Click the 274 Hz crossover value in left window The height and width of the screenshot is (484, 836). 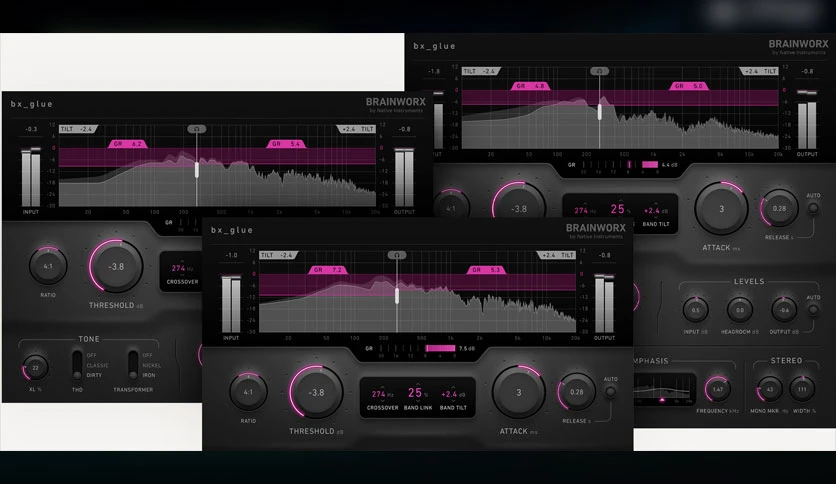(182, 268)
